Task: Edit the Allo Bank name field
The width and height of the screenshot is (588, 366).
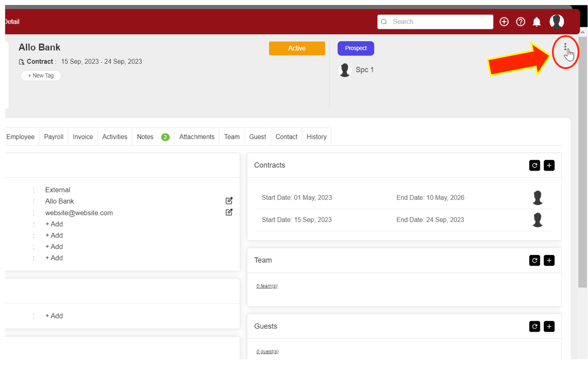Action: [x=229, y=201]
